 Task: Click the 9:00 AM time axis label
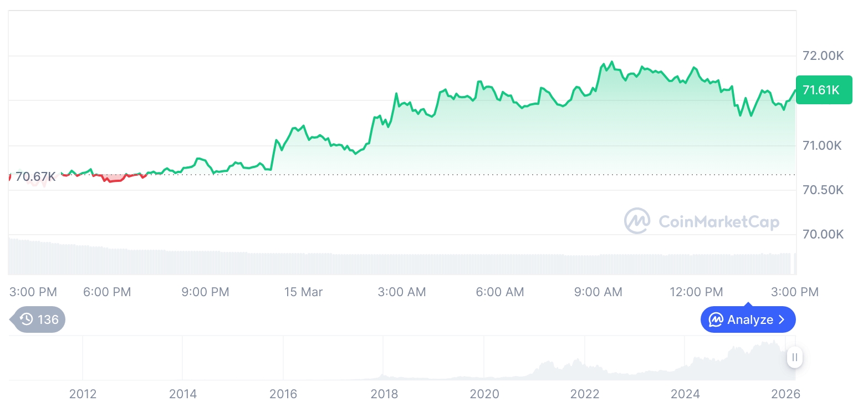tap(598, 292)
